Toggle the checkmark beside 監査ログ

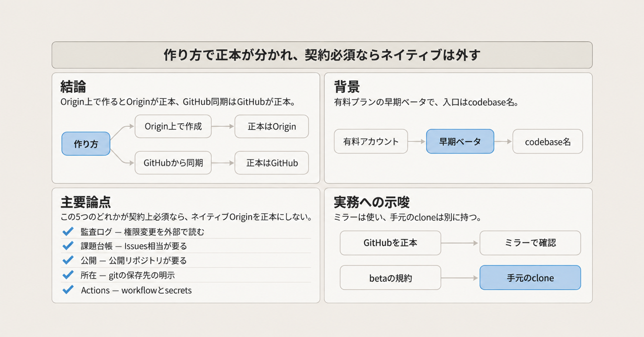click(x=67, y=231)
